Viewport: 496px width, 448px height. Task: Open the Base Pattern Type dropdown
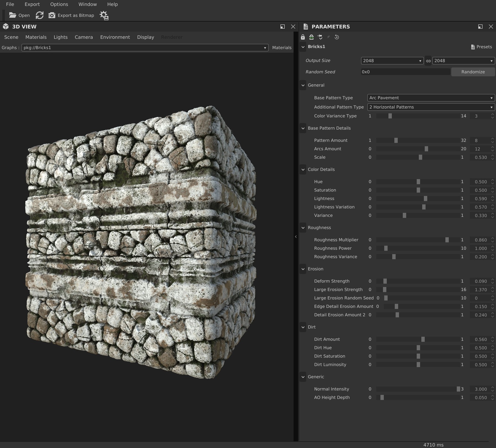(430, 98)
